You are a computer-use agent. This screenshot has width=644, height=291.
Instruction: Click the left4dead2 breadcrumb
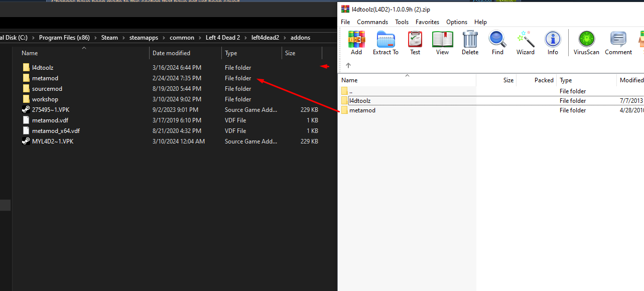(266, 38)
